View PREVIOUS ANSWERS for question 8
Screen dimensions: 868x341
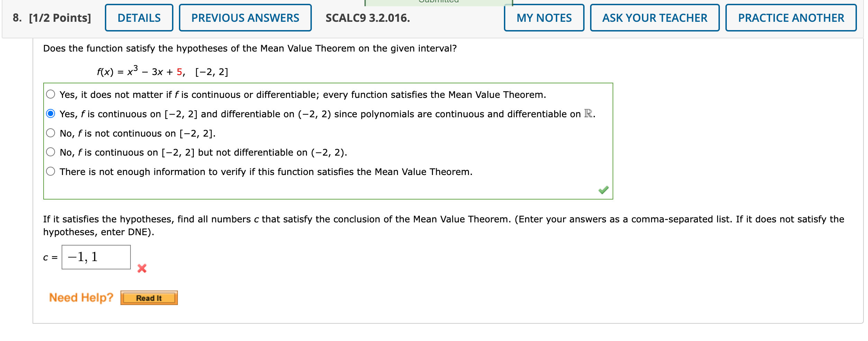(x=245, y=17)
